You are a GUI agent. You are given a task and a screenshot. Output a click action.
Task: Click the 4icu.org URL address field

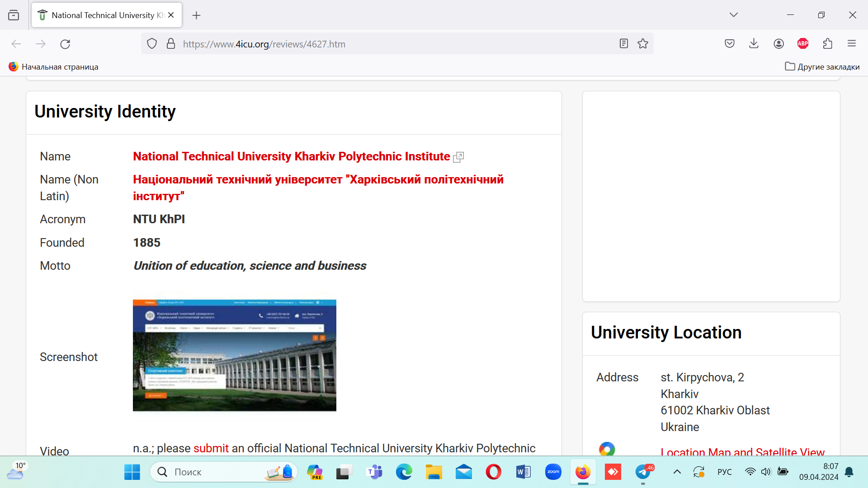[398, 44]
